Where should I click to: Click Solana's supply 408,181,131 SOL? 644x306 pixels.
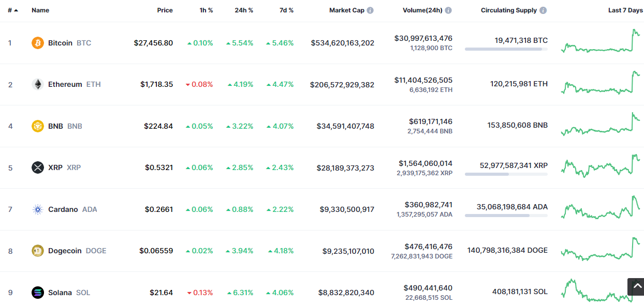click(x=520, y=292)
